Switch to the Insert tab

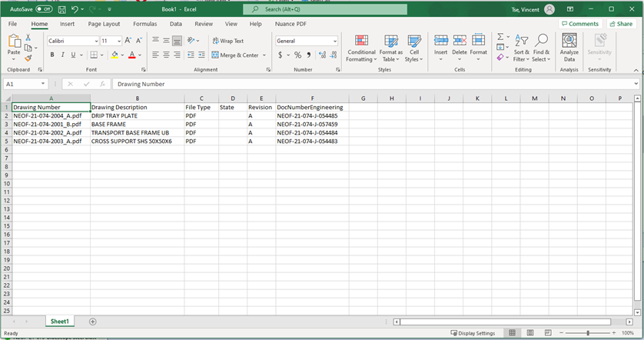pyautogui.click(x=68, y=24)
